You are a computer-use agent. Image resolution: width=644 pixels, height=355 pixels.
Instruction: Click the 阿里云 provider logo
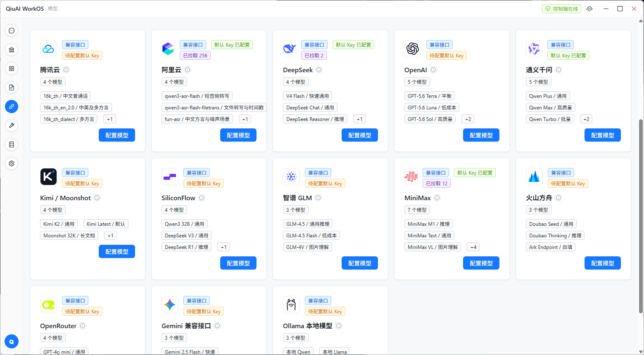(168, 49)
